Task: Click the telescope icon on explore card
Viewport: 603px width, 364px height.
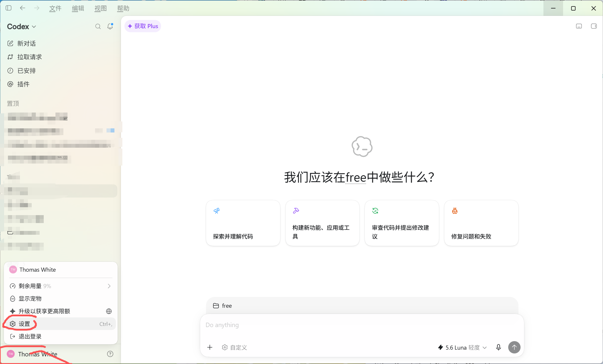Action: coord(217,211)
